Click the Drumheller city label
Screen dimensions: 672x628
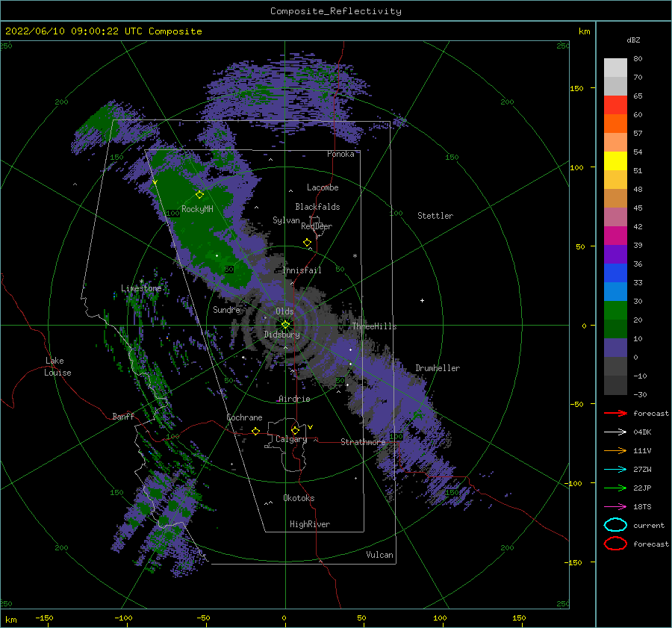[438, 368]
